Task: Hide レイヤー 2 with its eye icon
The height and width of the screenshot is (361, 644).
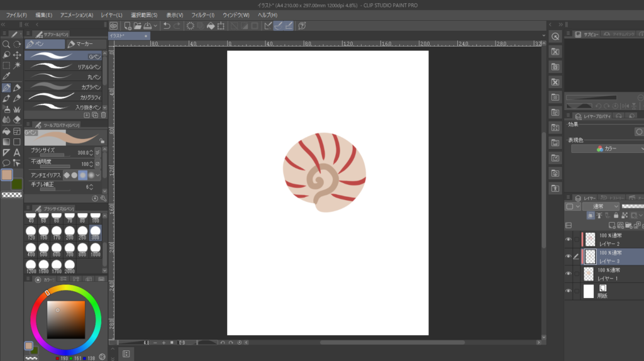Action: (569, 240)
